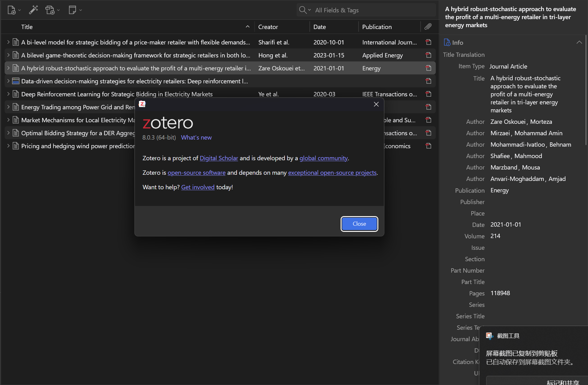
Task: Click the 2020-03 date cell of Ye et al.
Action: click(x=324, y=94)
